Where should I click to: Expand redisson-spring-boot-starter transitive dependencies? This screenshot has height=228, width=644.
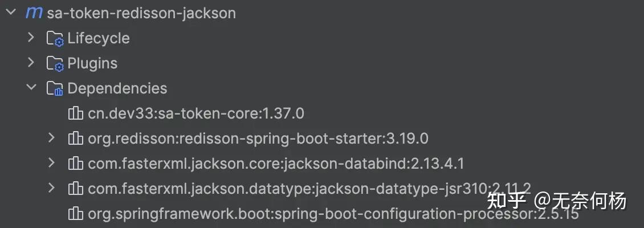click(51, 137)
